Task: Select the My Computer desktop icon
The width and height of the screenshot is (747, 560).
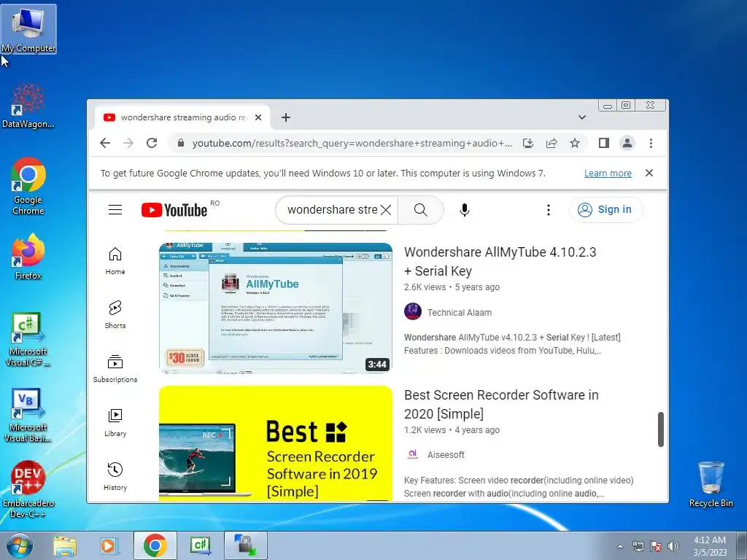Action: tap(28, 29)
